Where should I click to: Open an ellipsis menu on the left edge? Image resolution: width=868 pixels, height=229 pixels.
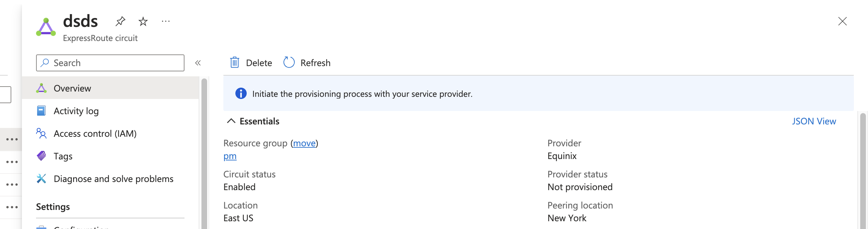point(12,139)
